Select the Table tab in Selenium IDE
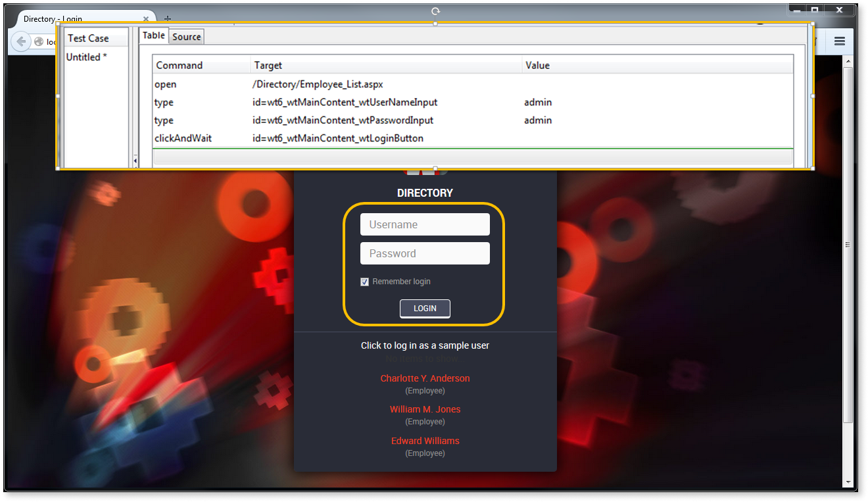868x502 pixels. pyautogui.click(x=153, y=36)
